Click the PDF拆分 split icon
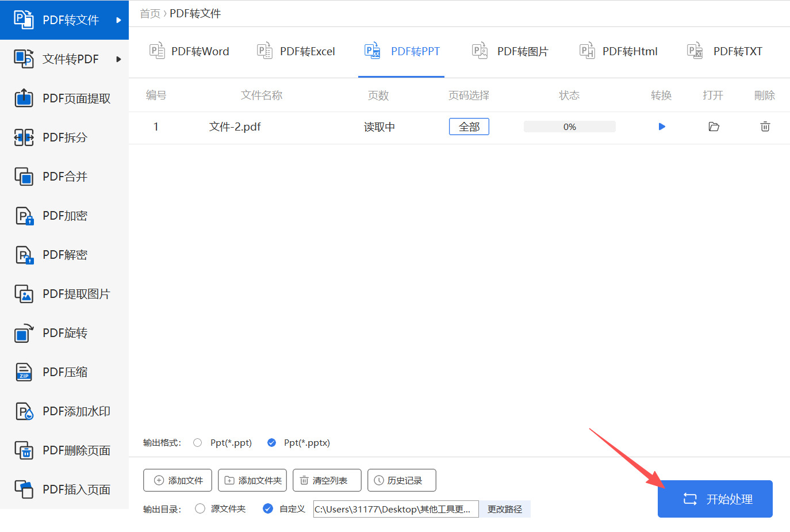Viewport: 790px width, 532px height. [x=24, y=137]
